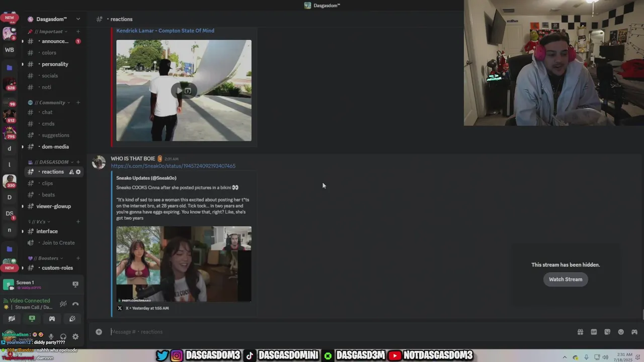Viewport: 644px width, 362px height.
Task: Click WHO IS THAT BOIE username
Action: coord(133,158)
